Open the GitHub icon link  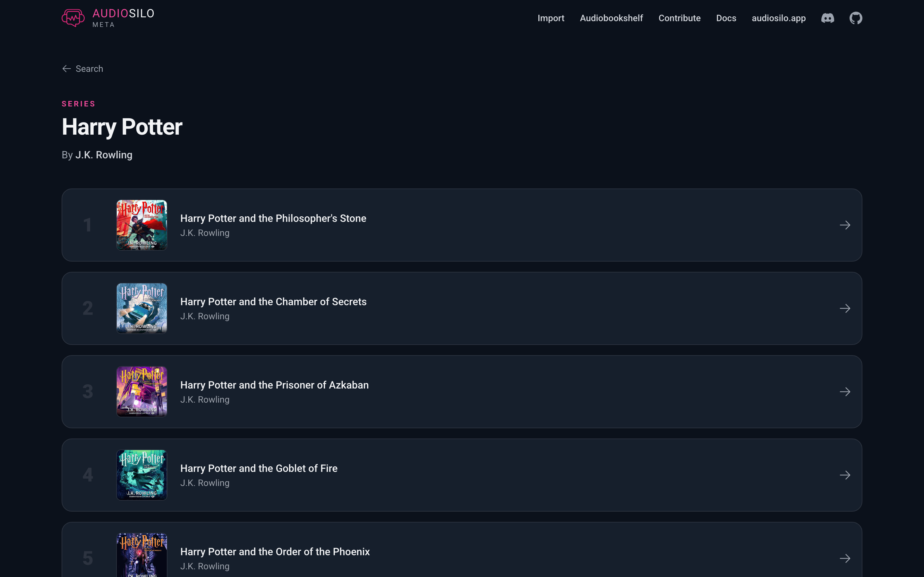pyautogui.click(x=856, y=18)
